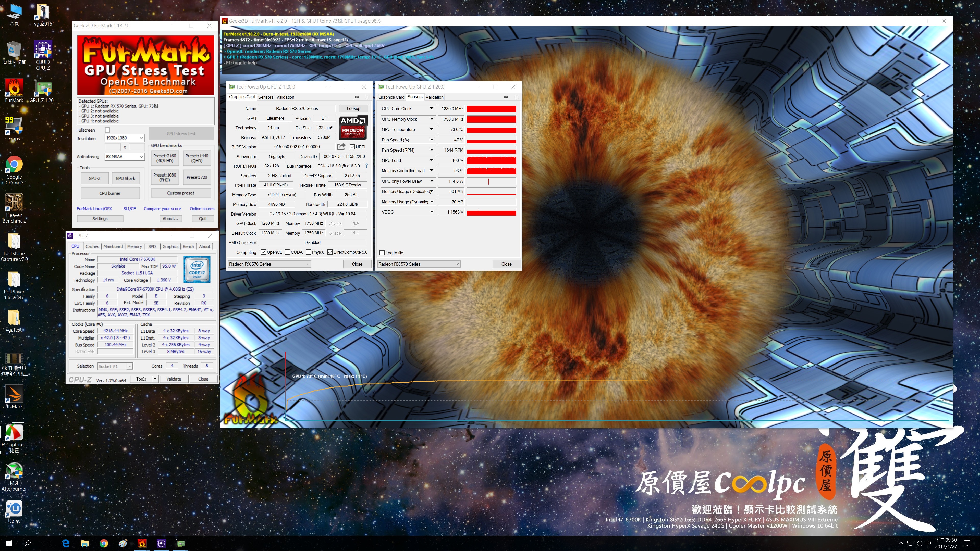This screenshot has width=980, height=551.
Task: Launch MSI Afterburner desktop icon
Action: pyautogui.click(x=14, y=477)
